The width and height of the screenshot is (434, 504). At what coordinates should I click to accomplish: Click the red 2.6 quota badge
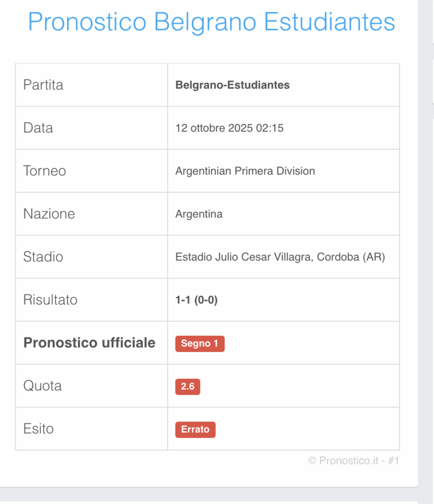[188, 386]
